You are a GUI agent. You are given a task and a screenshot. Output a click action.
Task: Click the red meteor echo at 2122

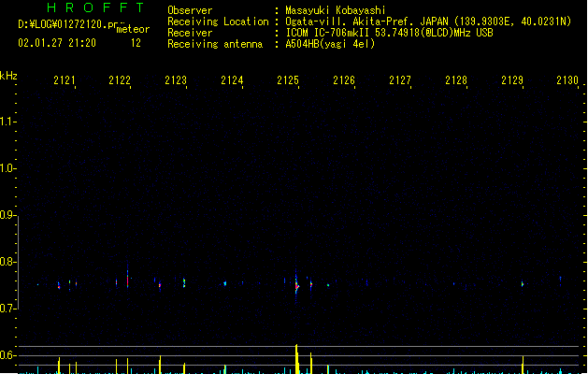127,280
